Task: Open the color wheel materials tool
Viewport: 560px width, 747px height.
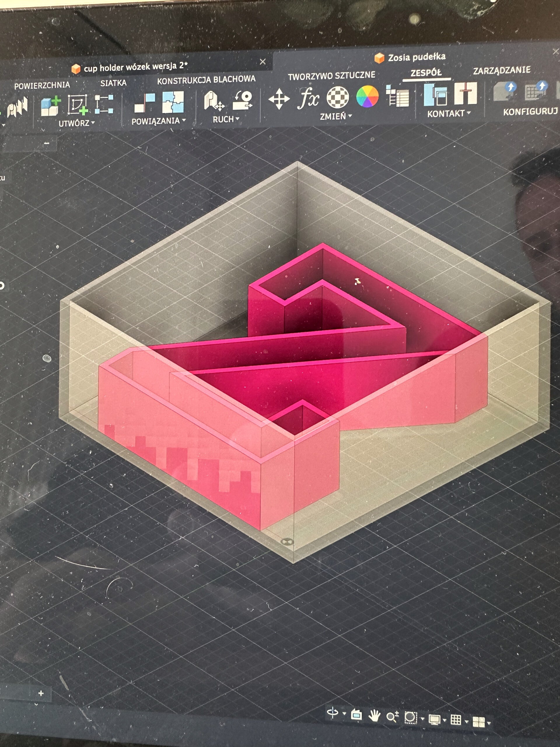Action: [367, 96]
